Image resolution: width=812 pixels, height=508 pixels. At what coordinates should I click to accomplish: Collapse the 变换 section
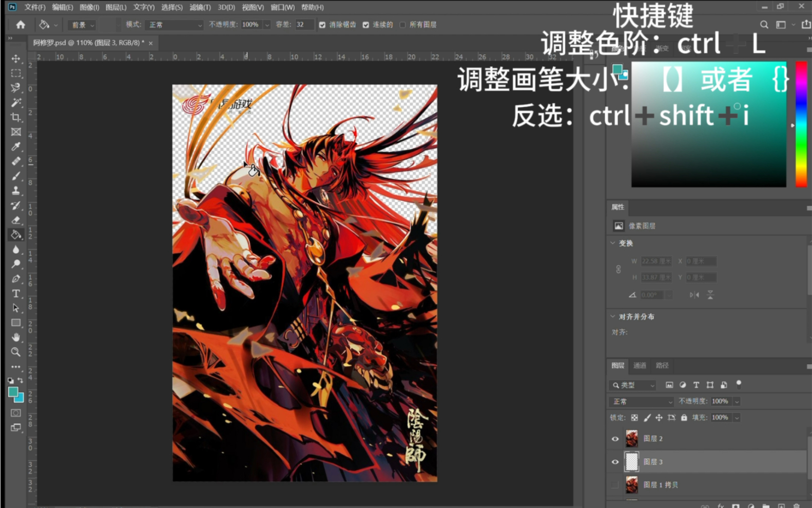click(x=613, y=243)
